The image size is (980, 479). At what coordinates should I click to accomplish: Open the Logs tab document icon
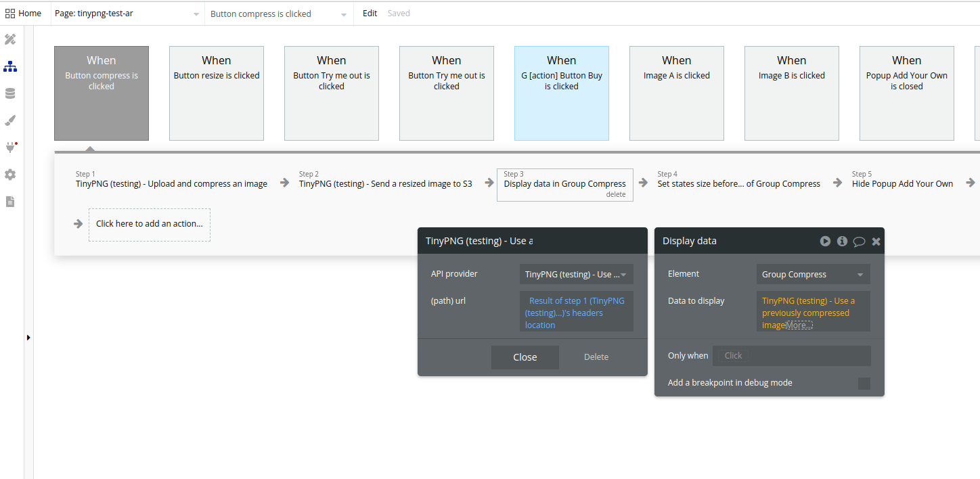[10, 202]
